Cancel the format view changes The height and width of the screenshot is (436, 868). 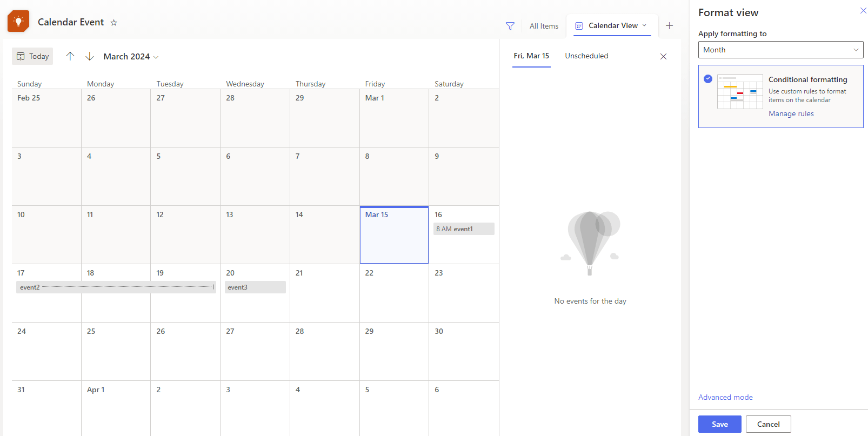click(768, 424)
